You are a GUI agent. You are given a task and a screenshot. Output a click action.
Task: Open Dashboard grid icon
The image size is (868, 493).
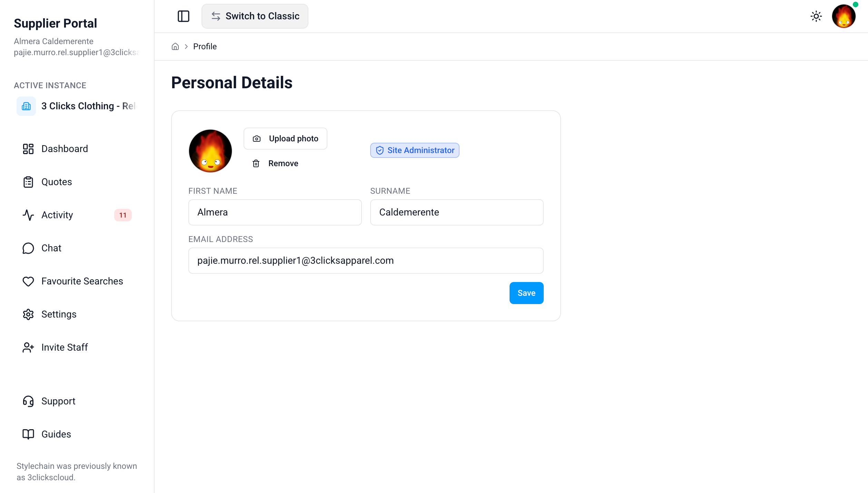click(28, 149)
